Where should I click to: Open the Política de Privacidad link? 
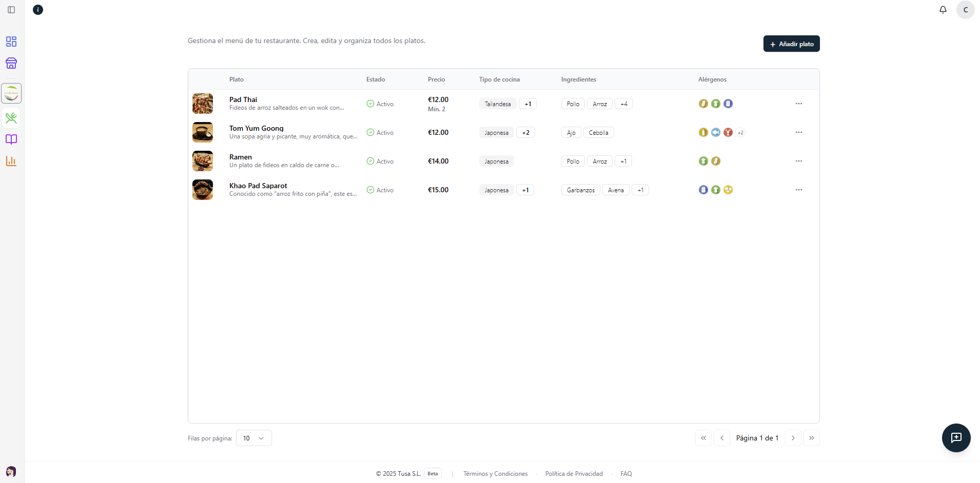(574, 473)
